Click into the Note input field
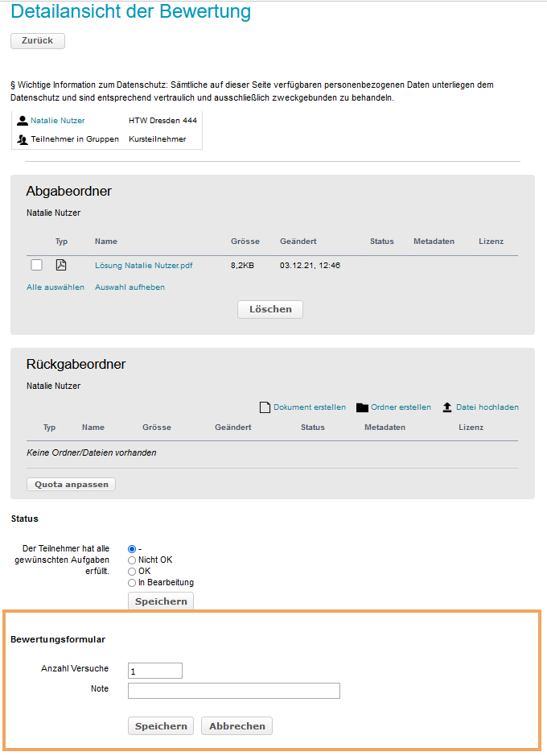 point(233,691)
